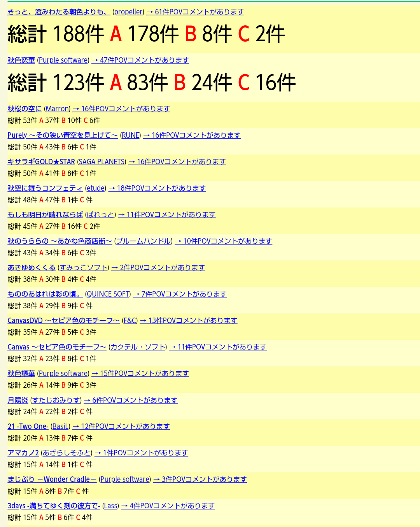
Task: Open the もしも明日が晴れならば game link
Action: pyautogui.click(x=45, y=215)
